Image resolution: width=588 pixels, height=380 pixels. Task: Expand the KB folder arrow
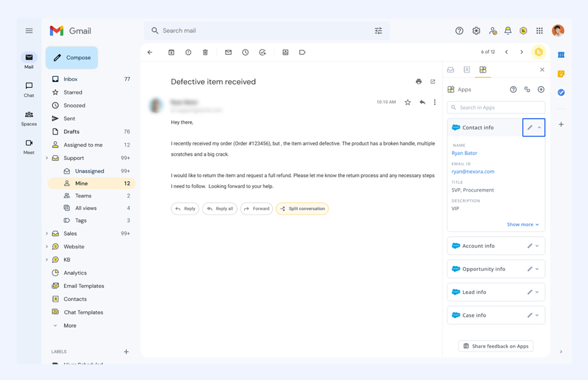coord(47,260)
